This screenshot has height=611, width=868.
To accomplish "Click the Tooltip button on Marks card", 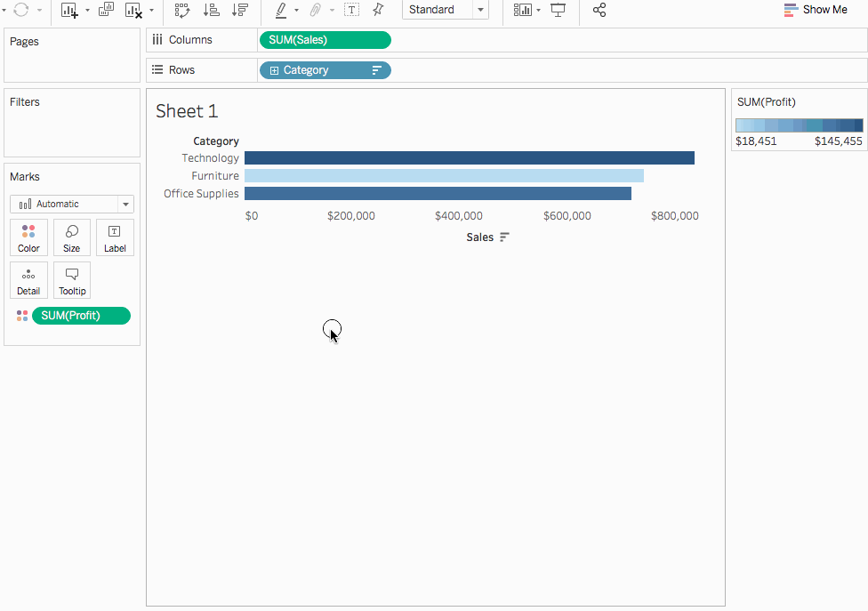I will coord(72,280).
